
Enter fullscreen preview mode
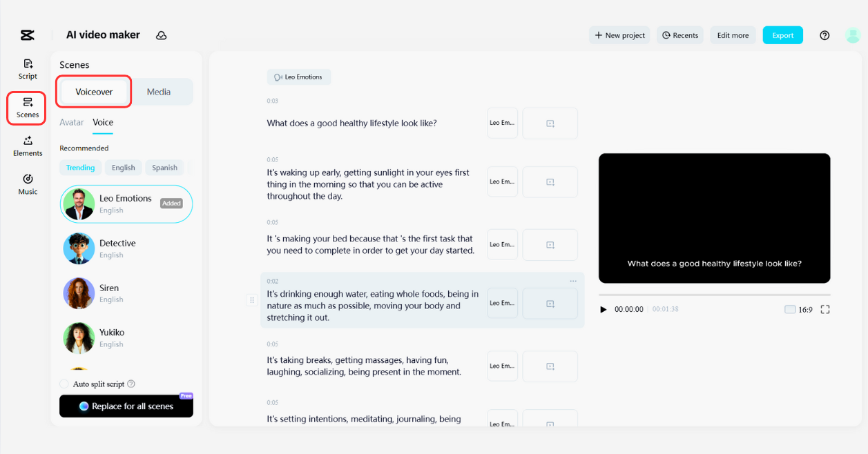click(824, 310)
